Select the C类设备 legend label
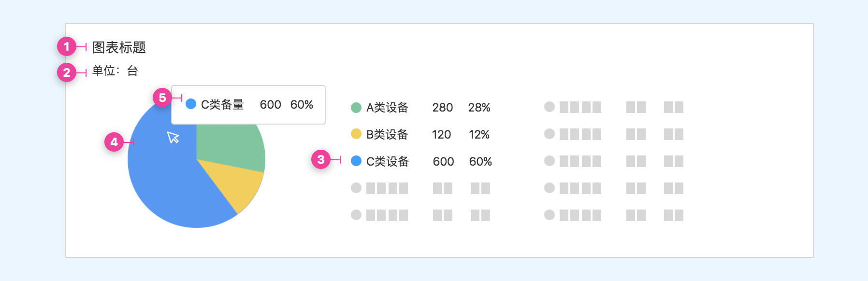The image size is (868, 281). tap(387, 162)
